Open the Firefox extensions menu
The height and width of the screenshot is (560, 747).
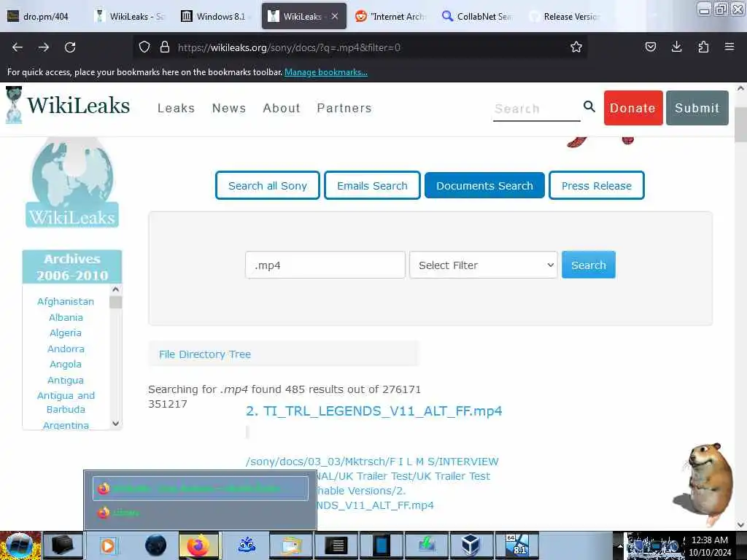point(703,47)
